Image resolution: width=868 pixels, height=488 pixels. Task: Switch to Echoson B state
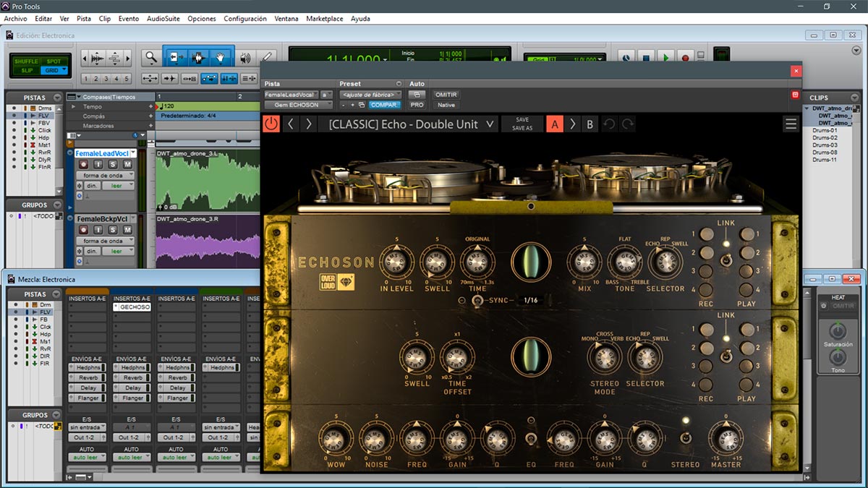(x=590, y=124)
